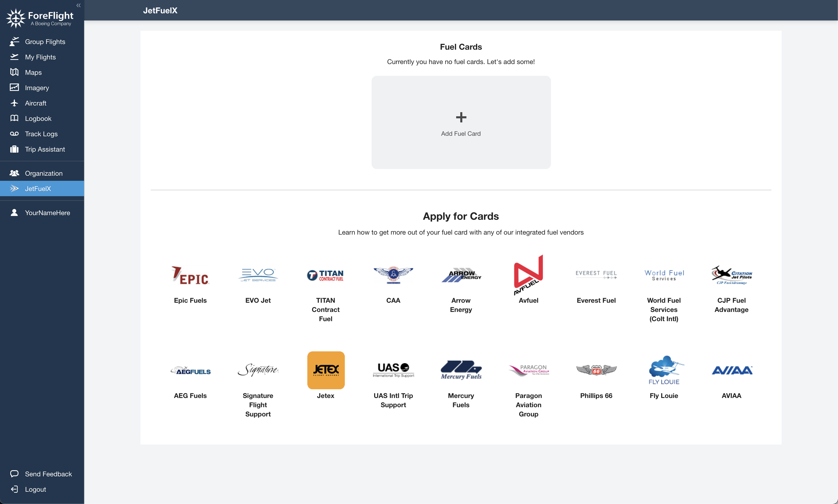The image size is (838, 504).
Task: Open Track Logs
Action: click(x=42, y=134)
